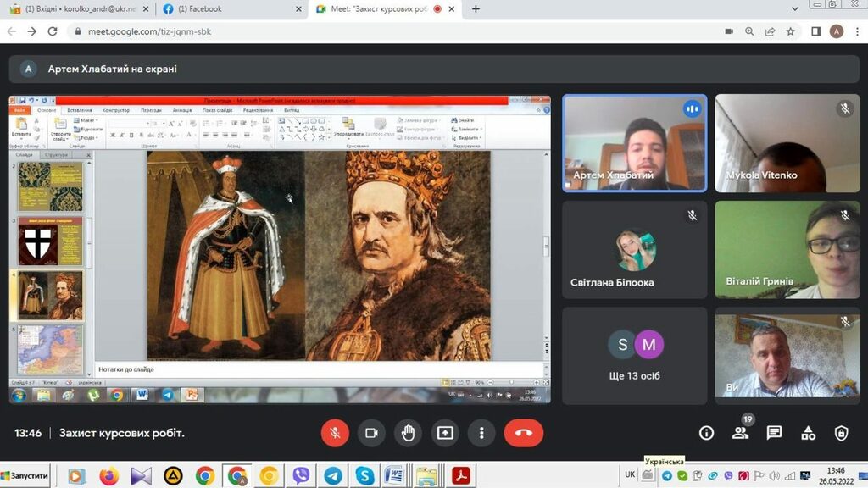Raise hand in the meeting

(408, 433)
